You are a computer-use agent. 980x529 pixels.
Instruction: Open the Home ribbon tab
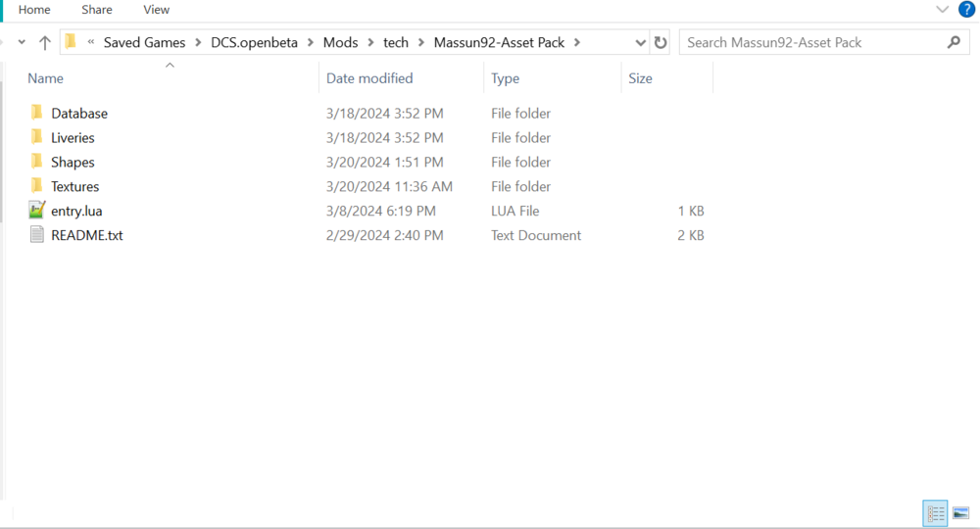34,10
